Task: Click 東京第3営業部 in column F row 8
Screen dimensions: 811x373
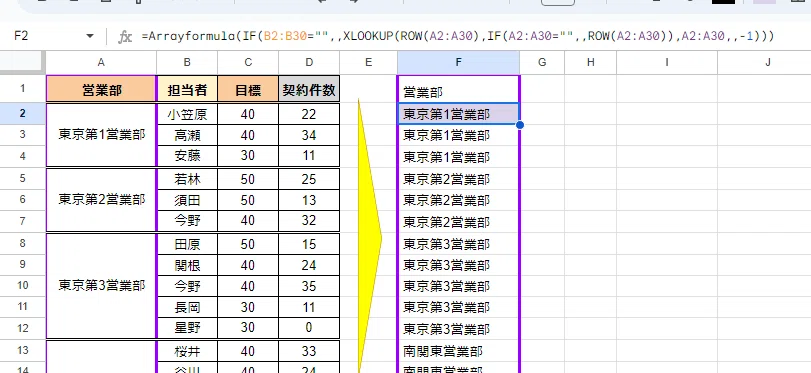Action: 458,244
